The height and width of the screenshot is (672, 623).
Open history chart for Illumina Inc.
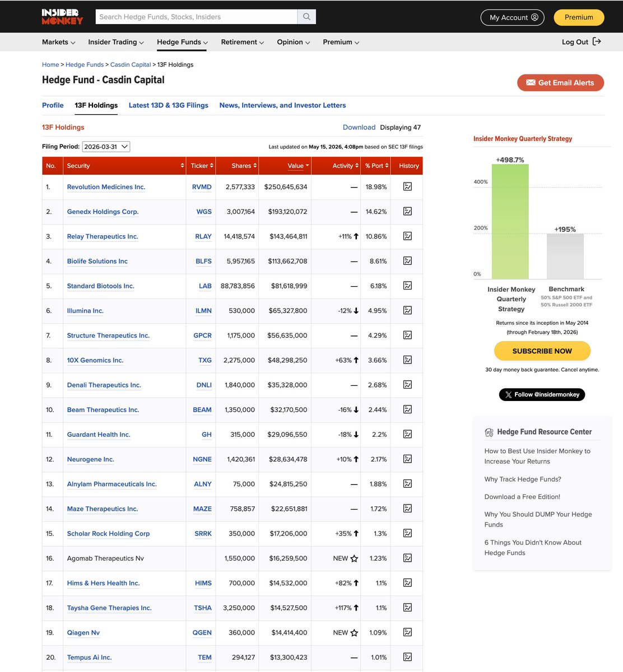coord(408,310)
